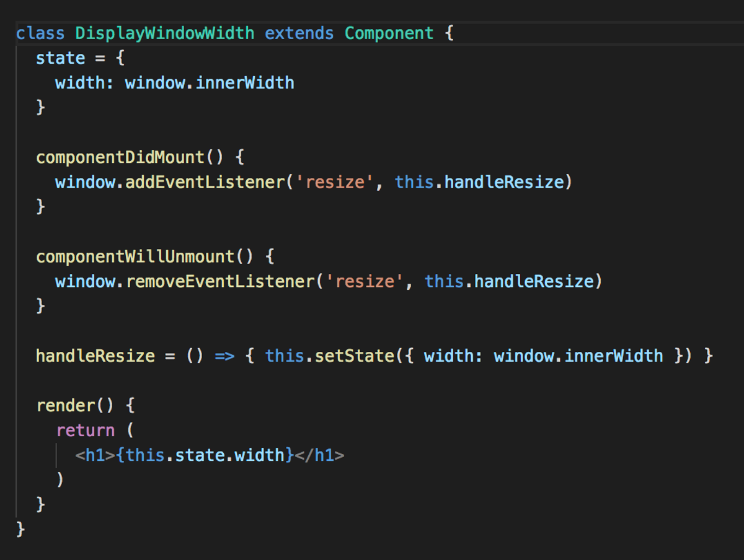Click 'Component' in the class declaration

click(389, 33)
